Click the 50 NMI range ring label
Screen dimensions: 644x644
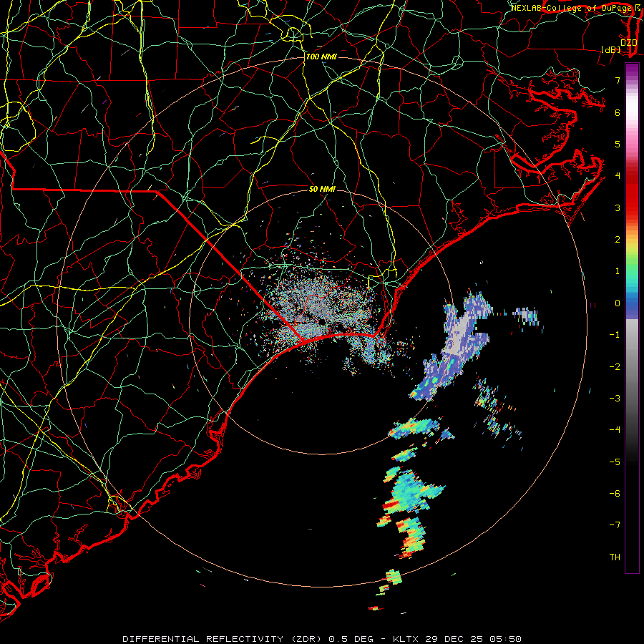pyautogui.click(x=322, y=189)
